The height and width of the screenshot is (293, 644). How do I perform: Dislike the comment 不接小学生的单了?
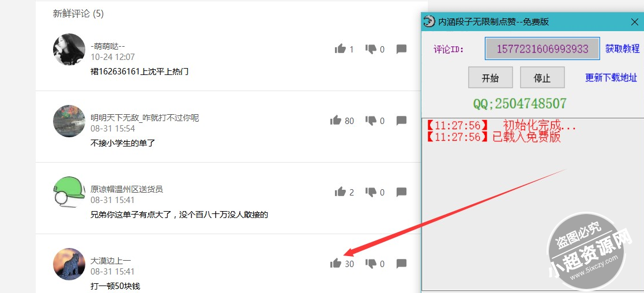[371, 121]
